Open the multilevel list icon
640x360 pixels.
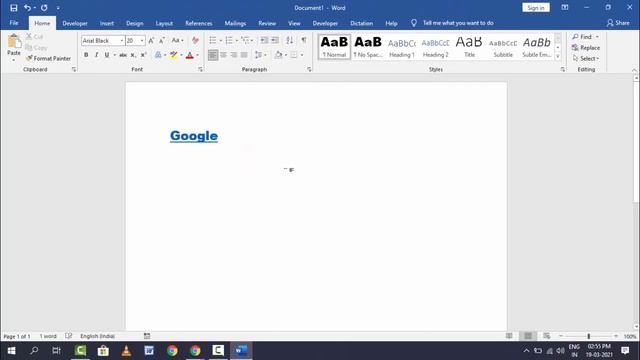245,40
